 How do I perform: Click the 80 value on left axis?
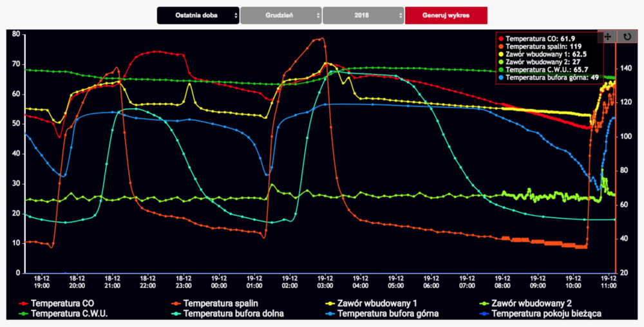16,33
